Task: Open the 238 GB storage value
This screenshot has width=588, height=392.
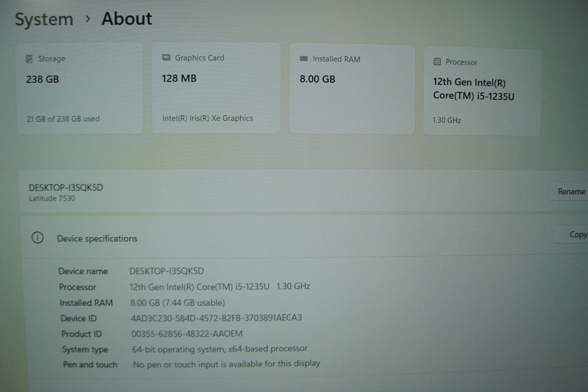Action: [x=42, y=79]
